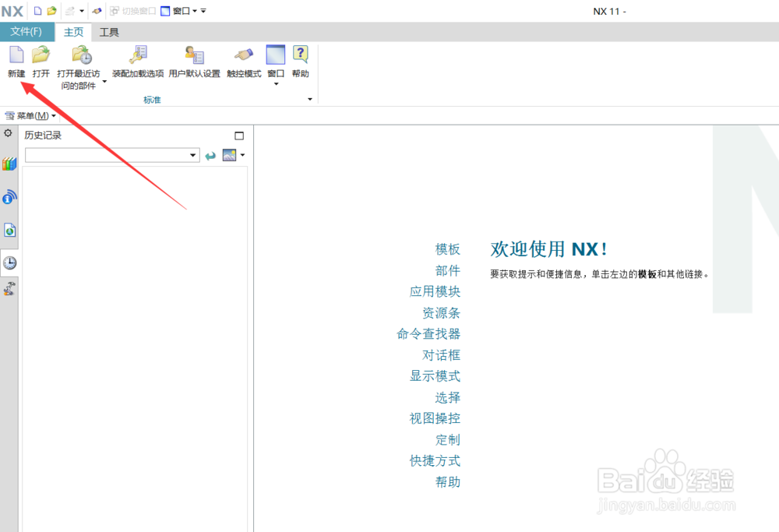This screenshot has width=779, height=532.
Task: Click the 帮助 link on welcome page
Action: (448, 482)
